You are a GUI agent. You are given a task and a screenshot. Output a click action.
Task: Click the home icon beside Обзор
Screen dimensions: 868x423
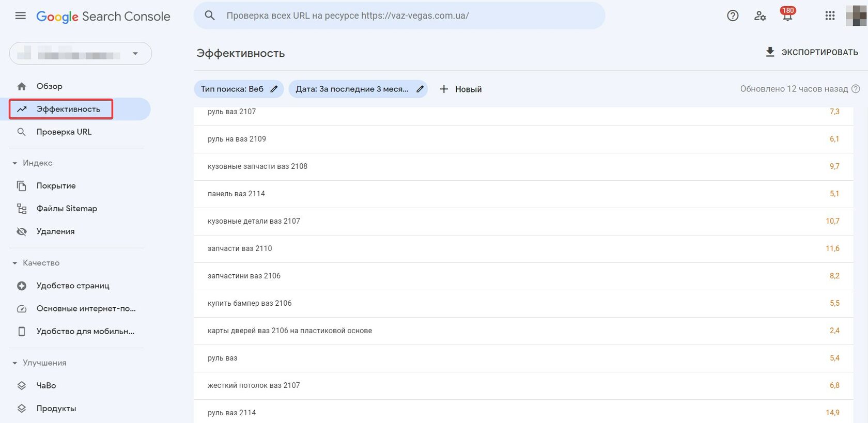point(22,86)
